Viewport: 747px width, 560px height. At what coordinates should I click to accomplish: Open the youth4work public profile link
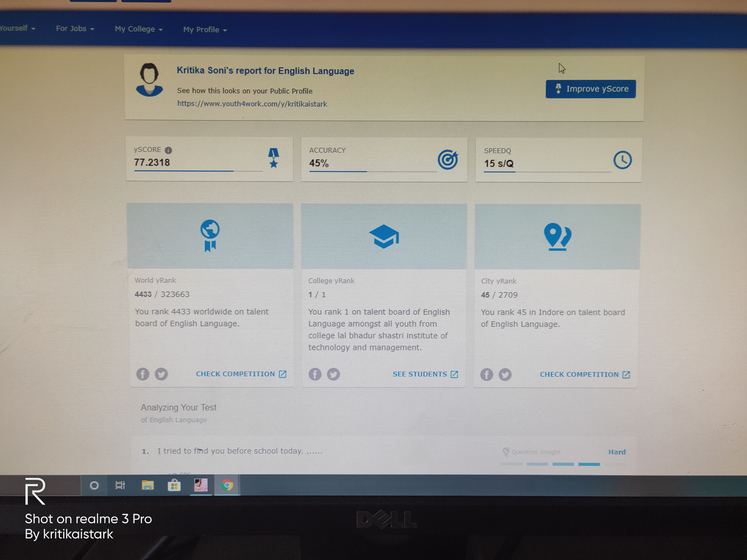pos(252,104)
